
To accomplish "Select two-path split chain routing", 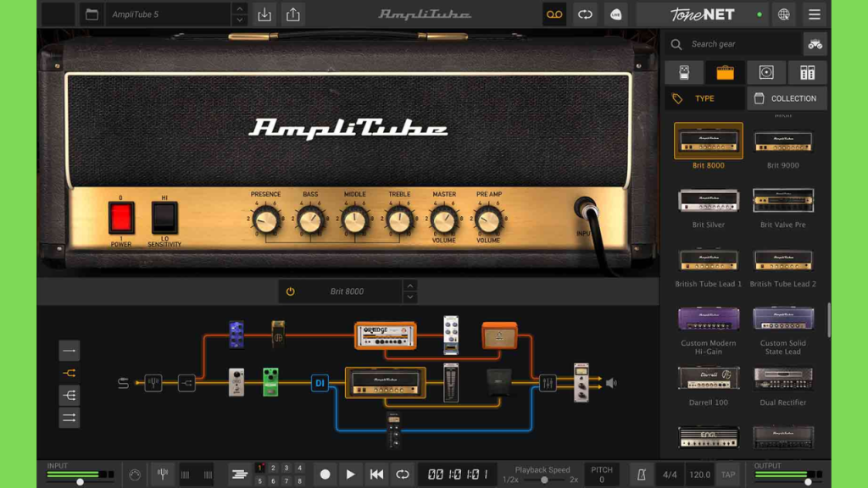I will [70, 373].
